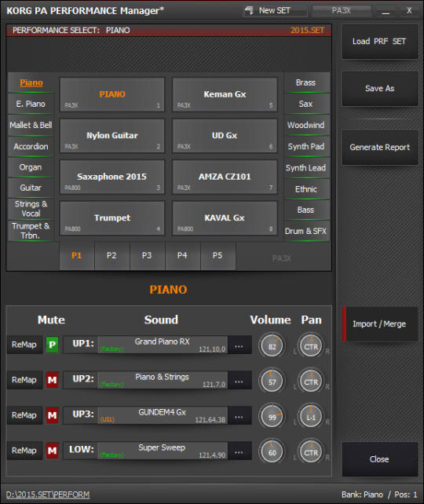Select the E. Piano bank

click(31, 104)
